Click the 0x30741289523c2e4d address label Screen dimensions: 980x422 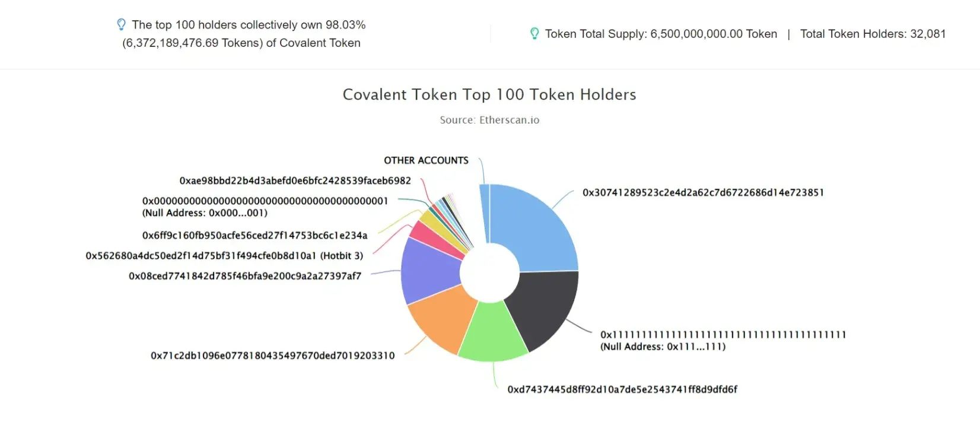click(703, 192)
